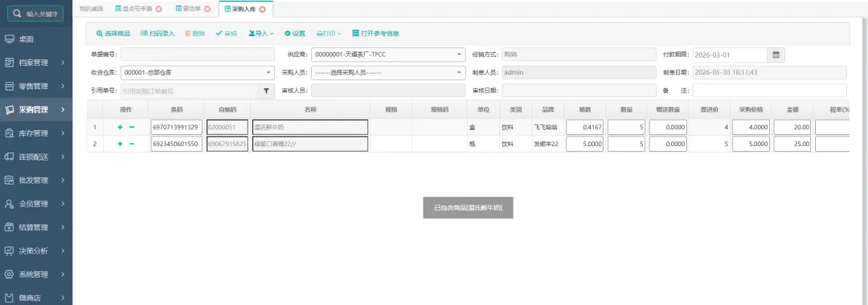
Task: Close the 采购入库 tab
Action: 262,9
